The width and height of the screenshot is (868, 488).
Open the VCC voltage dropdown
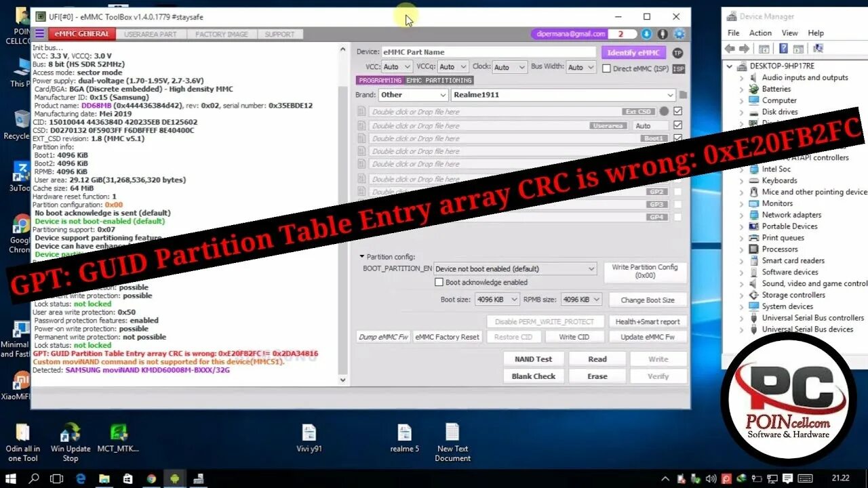coord(397,67)
